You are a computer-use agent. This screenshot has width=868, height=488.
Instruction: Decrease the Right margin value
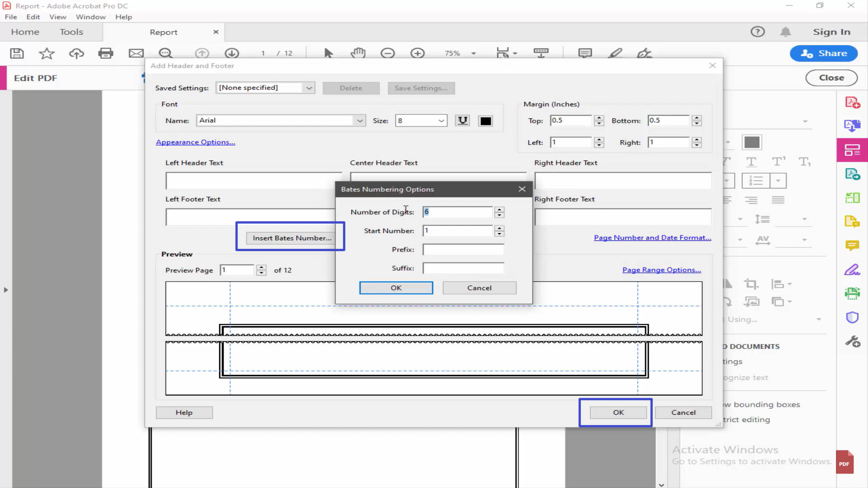[697, 145]
